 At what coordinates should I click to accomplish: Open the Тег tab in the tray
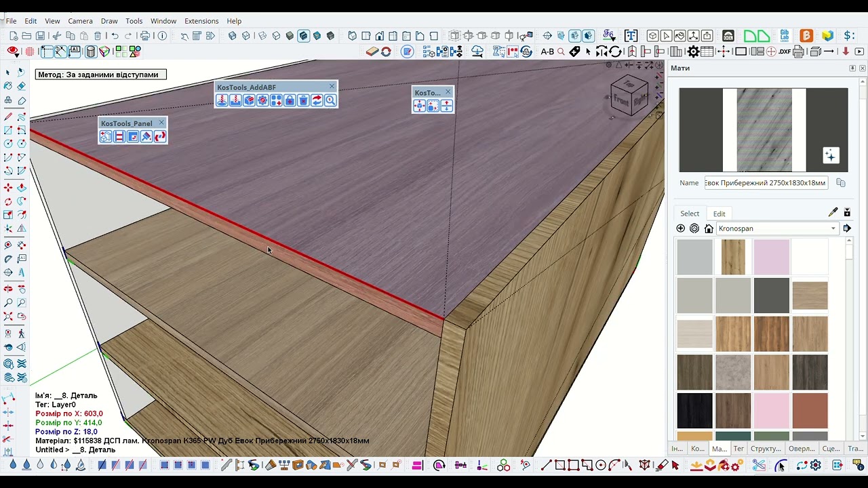[738, 449]
